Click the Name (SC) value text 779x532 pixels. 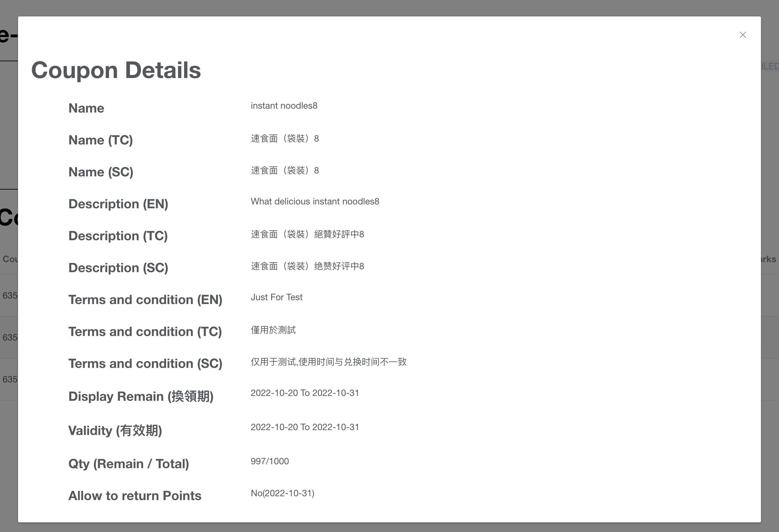285,170
